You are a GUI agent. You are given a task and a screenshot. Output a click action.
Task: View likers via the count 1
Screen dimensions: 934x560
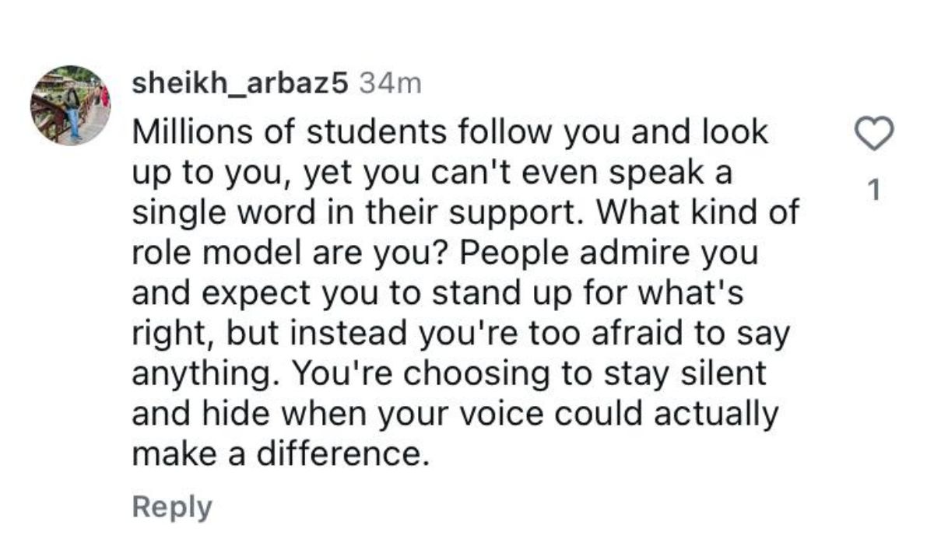click(x=873, y=190)
